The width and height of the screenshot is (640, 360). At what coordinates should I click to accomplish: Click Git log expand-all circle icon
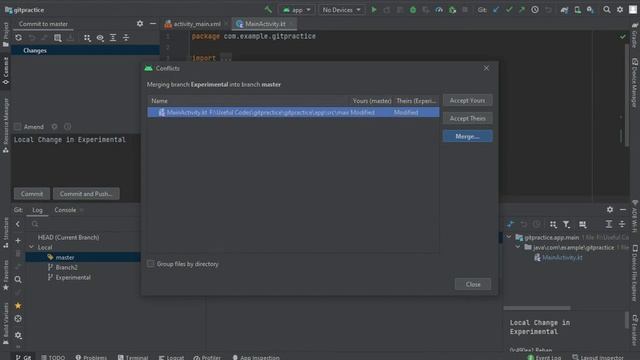pos(18,319)
